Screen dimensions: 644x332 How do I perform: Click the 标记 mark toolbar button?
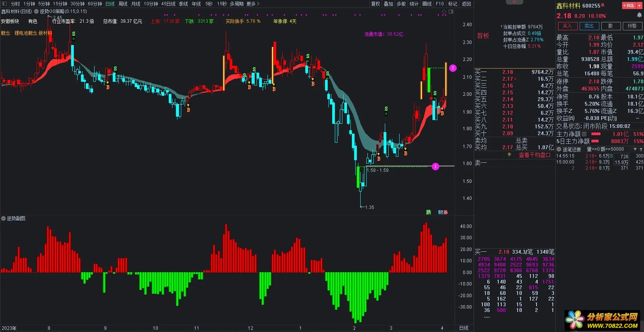point(453,4)
